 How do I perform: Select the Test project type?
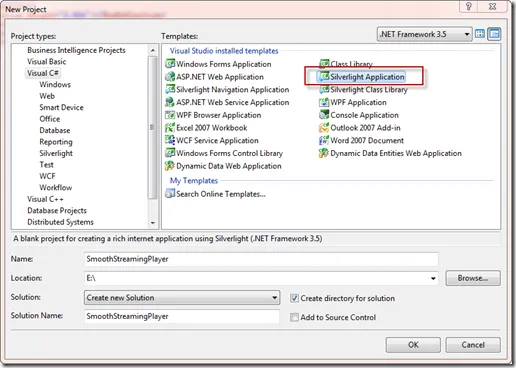click(46, 165)
